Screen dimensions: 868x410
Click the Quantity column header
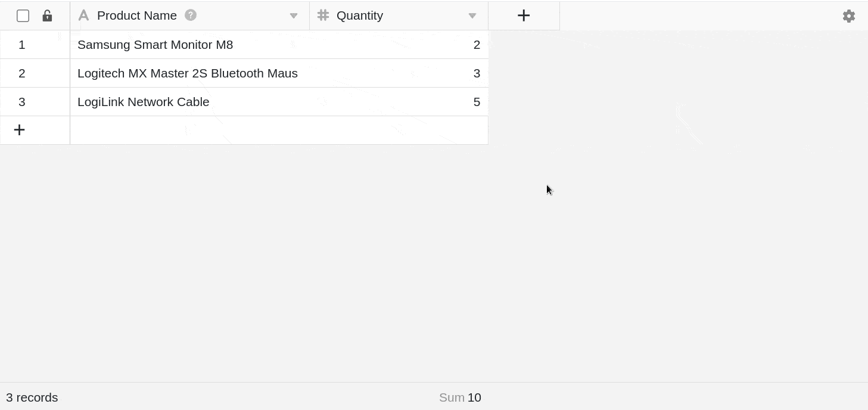(360, 15)
